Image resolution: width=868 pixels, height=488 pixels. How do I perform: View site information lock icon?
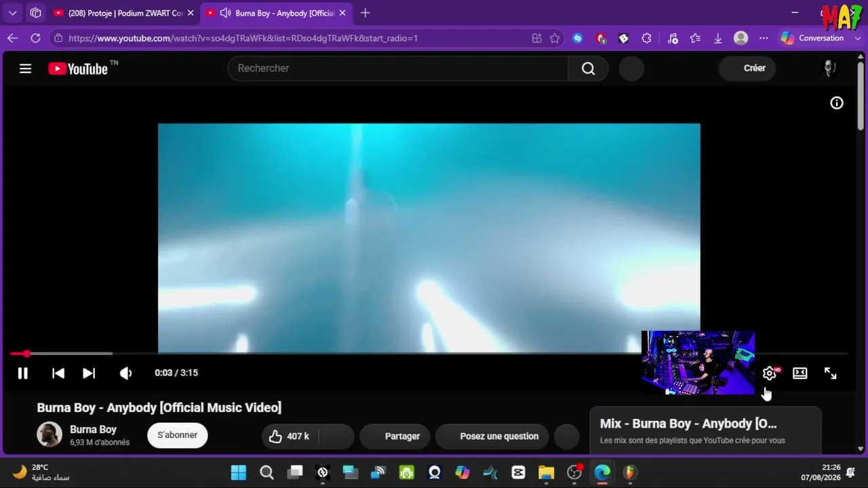pyautogui.click(x=58, y=39)
